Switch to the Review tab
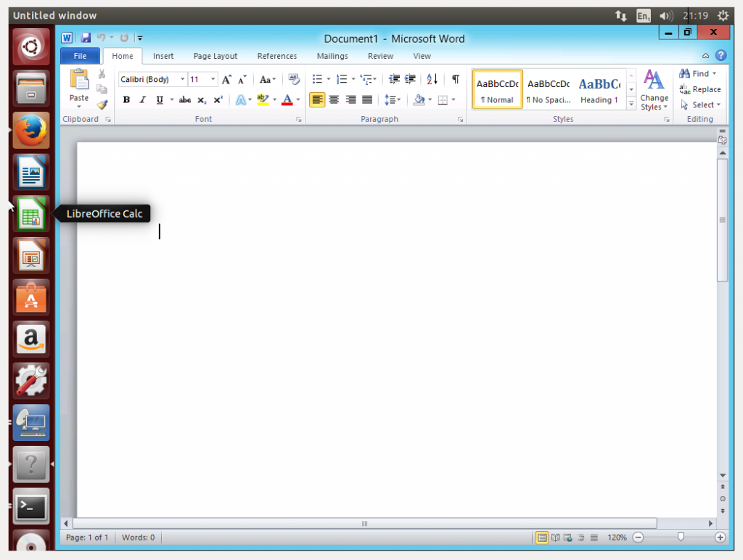Screen dimensions: 743x560 pyautogui.click(x=380, y=56)
